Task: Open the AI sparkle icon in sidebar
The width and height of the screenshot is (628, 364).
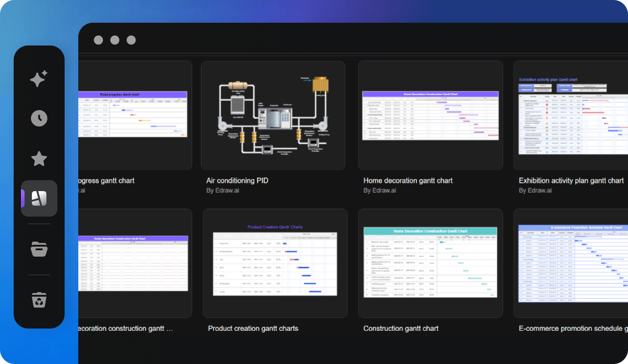Action: [x=39, y=79]
